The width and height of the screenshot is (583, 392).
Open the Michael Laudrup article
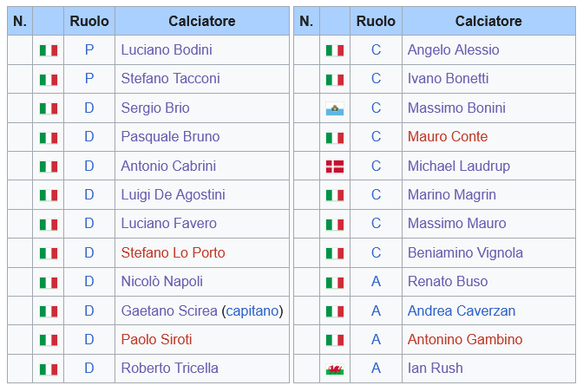point(458,166)
